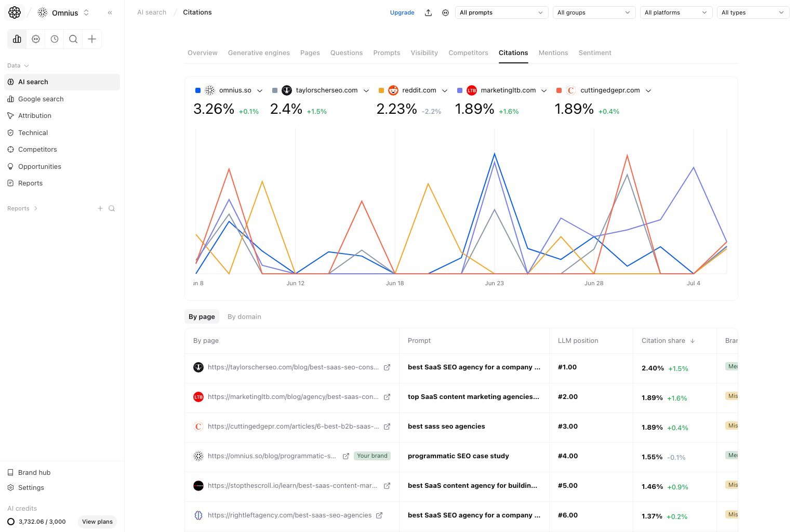Go to Attribution in the sidebar

click(62, 116)
